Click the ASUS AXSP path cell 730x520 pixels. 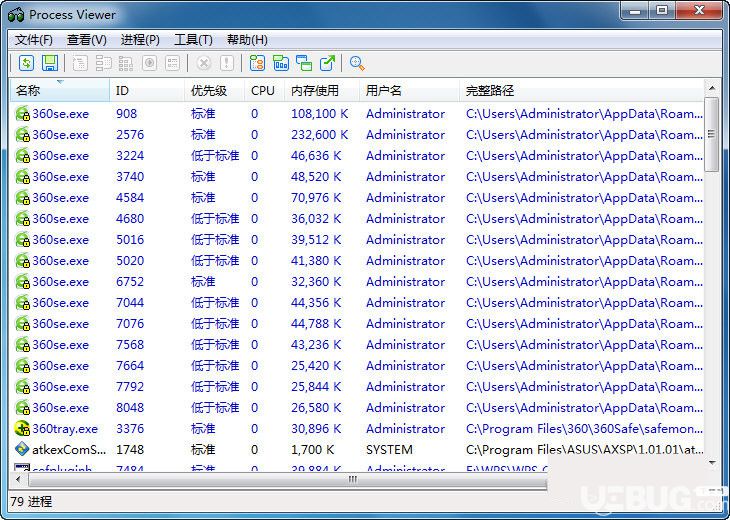584,450
